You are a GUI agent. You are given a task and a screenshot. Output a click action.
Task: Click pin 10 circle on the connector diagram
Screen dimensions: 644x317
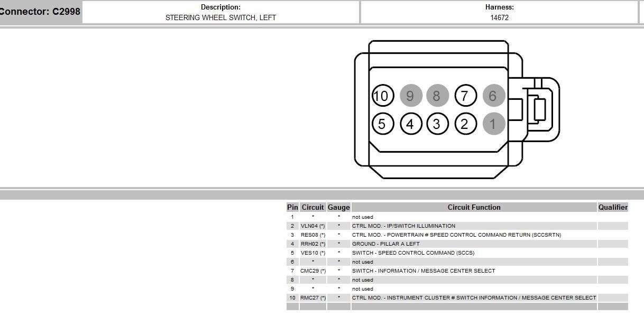coord(382,96)
